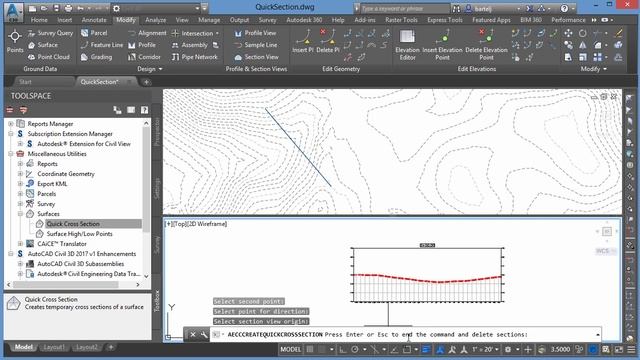Select the Profile tool
The width and height of the screenshot is (640, 360).
(x=142, y=45)
